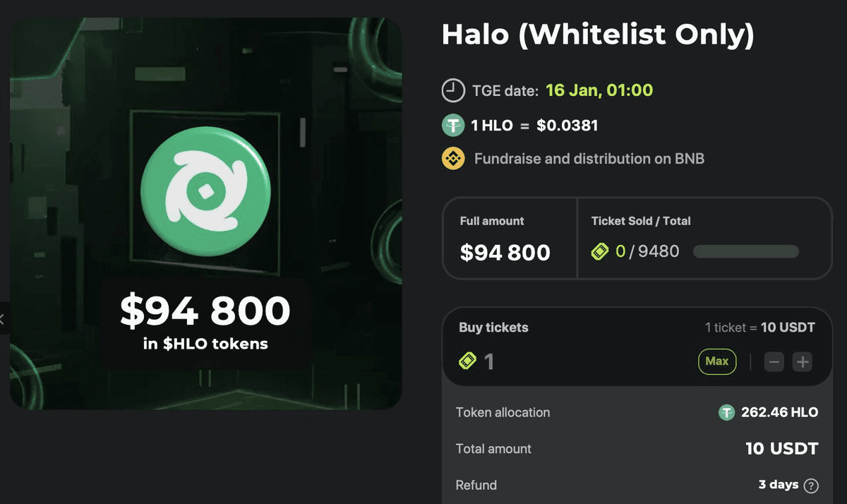Expand the collapsed side panel arrow
The width and height of the screenshot is (847, 504).
tap(3, 318)
